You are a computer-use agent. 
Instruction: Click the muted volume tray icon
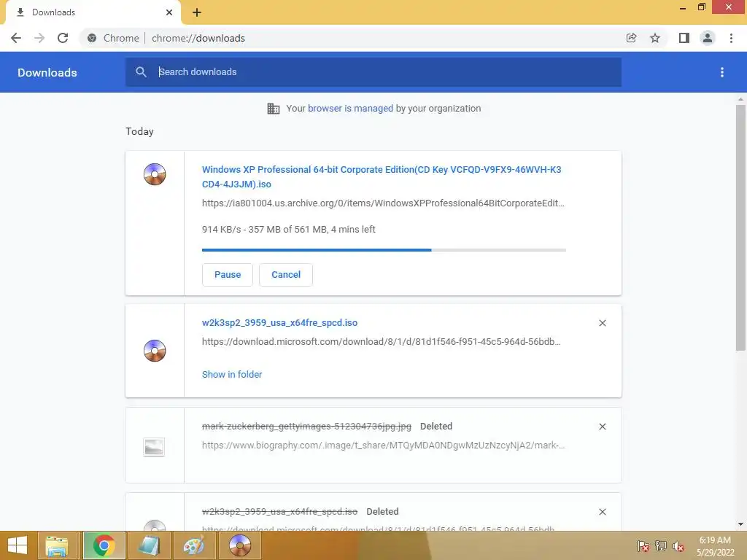(678, 545)
